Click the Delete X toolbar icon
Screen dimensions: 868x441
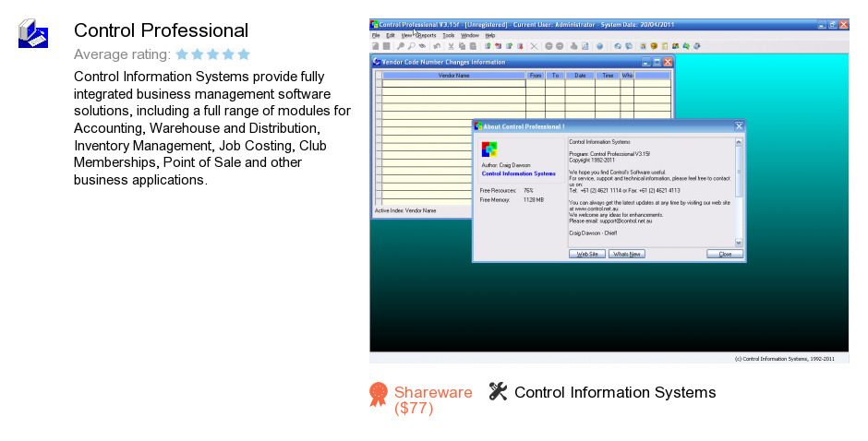pyautogui.click(x=535, y=46)
